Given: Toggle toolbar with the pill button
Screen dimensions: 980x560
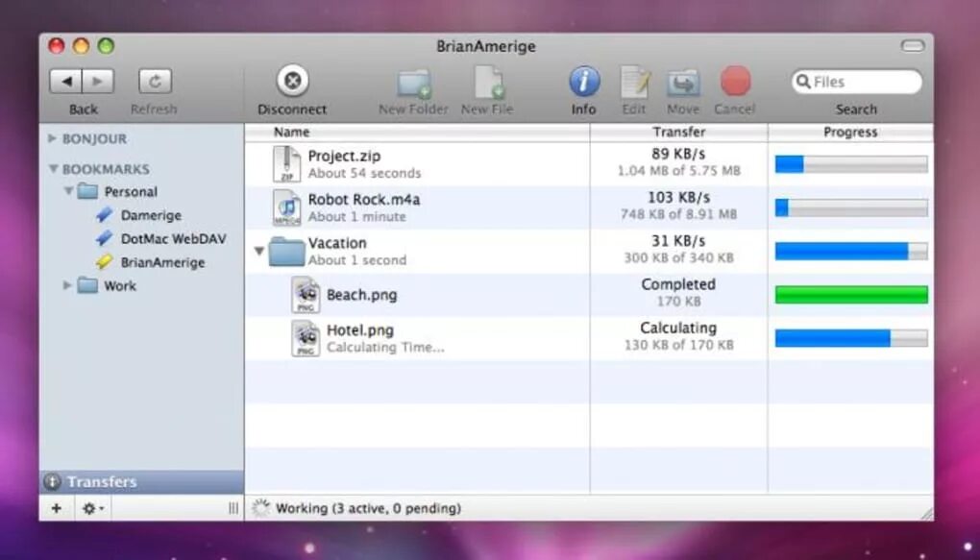Looking at the screenshot, I should [x=913, y=45].
